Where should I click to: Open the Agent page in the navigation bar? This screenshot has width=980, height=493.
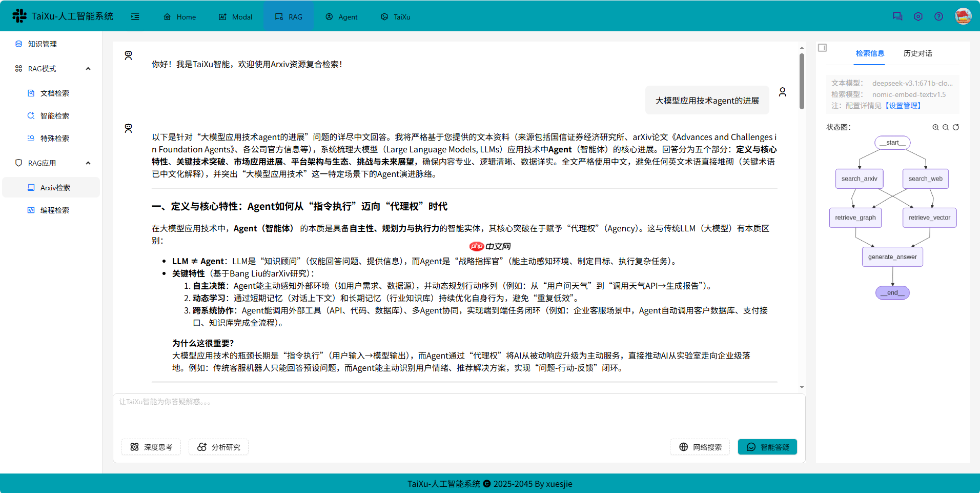point(341,16)
